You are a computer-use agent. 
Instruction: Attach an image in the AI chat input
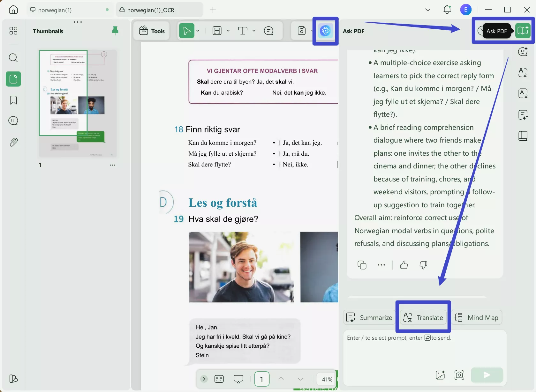coord(440,375)
